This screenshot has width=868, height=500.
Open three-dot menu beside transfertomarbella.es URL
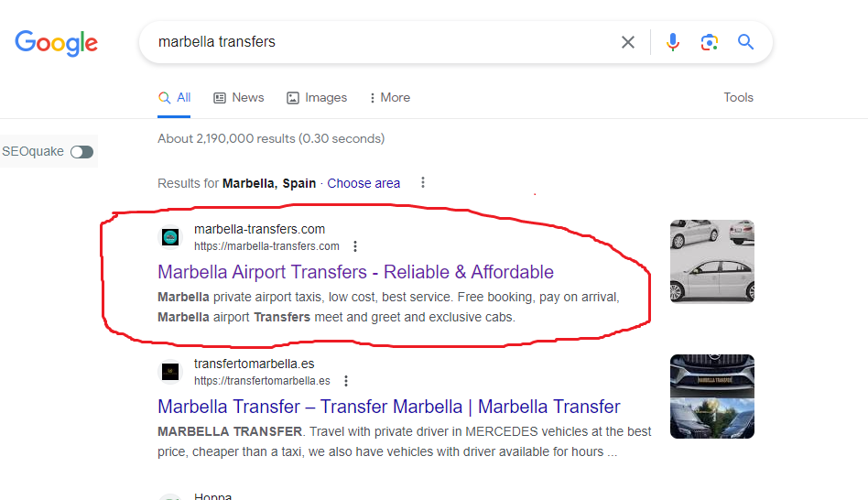click(x=346, y=381)
